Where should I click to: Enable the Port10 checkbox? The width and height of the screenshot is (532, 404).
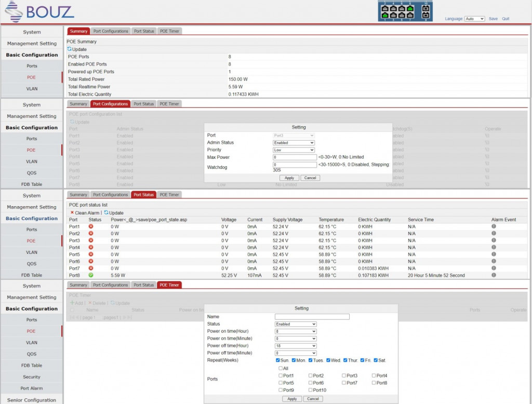click(x=311, y=390)
